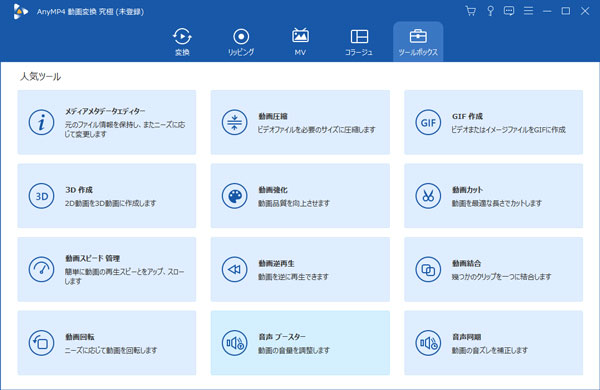
Task: Open the 動画結合 tool title
Action: tap(466, 263)
